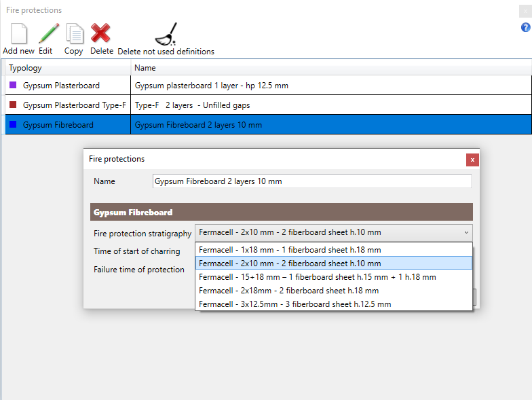Viewport: 532px width, 400px height.
Task: Select the Gypsum Fibreboard typology cell
Action: click(68, 125)
